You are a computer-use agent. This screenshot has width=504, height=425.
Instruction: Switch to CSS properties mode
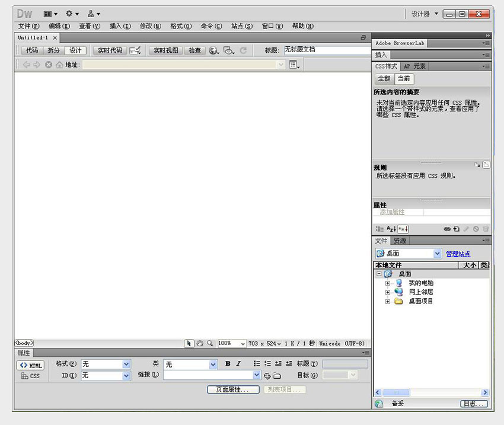30,376
